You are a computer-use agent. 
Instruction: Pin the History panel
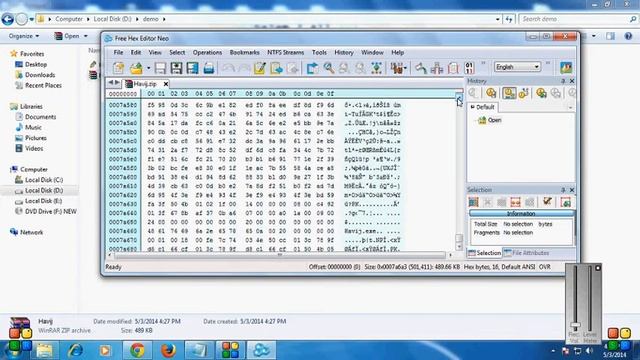click(563, 81)
